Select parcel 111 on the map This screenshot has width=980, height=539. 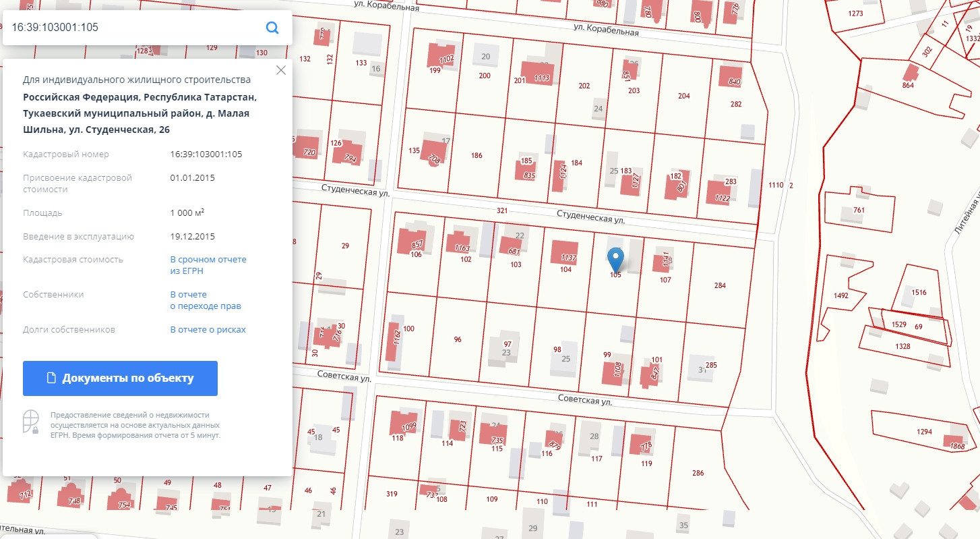point(592,504)
